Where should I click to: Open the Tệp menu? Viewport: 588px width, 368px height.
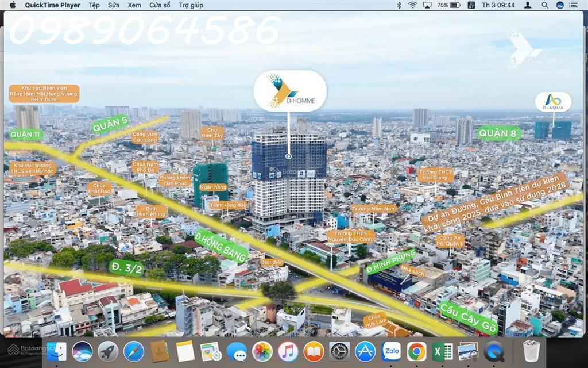(x=94, y=5)
